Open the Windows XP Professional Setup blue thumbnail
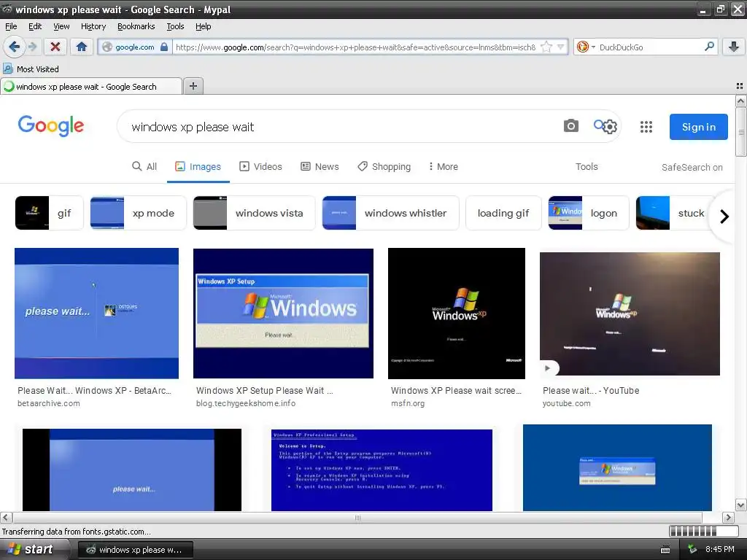 [382, 470]
